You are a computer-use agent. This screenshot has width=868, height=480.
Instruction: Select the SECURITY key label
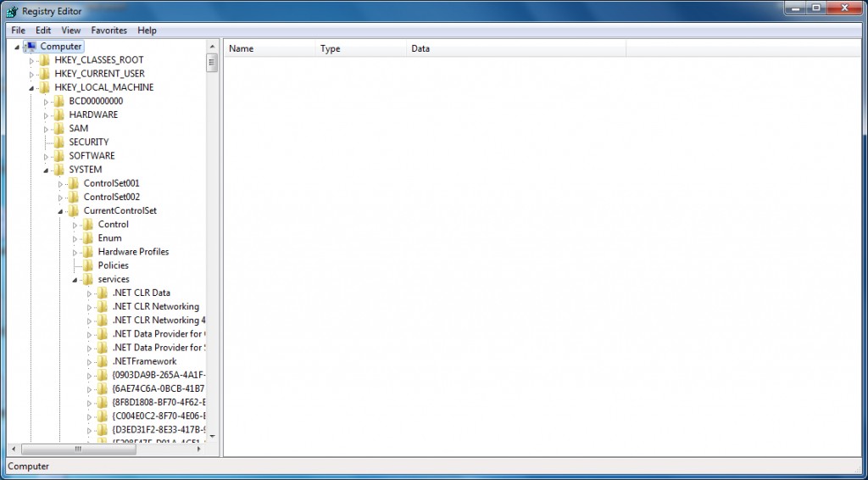tap(88, 142)
